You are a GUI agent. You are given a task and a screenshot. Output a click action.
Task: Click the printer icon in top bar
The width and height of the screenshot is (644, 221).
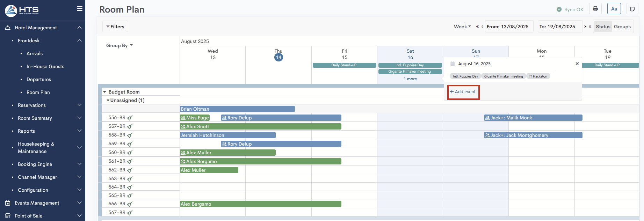coord(595,9)
